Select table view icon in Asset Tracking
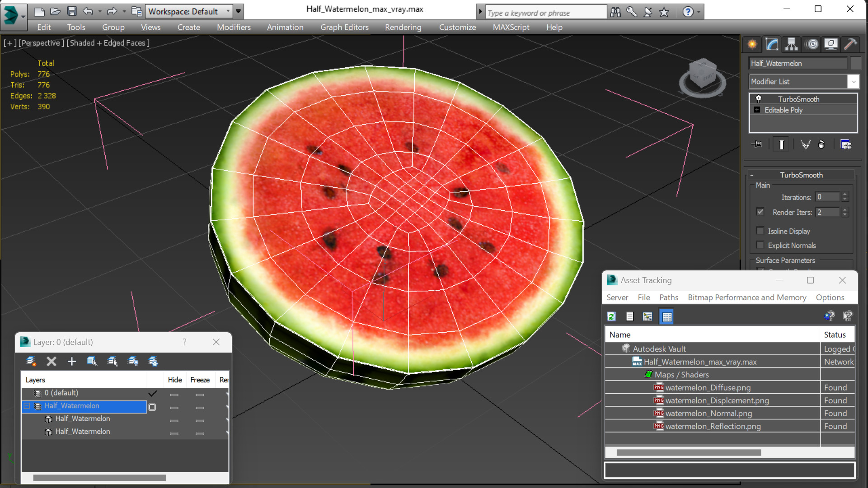Screen dimensions: 868x488 coord(667,316)
